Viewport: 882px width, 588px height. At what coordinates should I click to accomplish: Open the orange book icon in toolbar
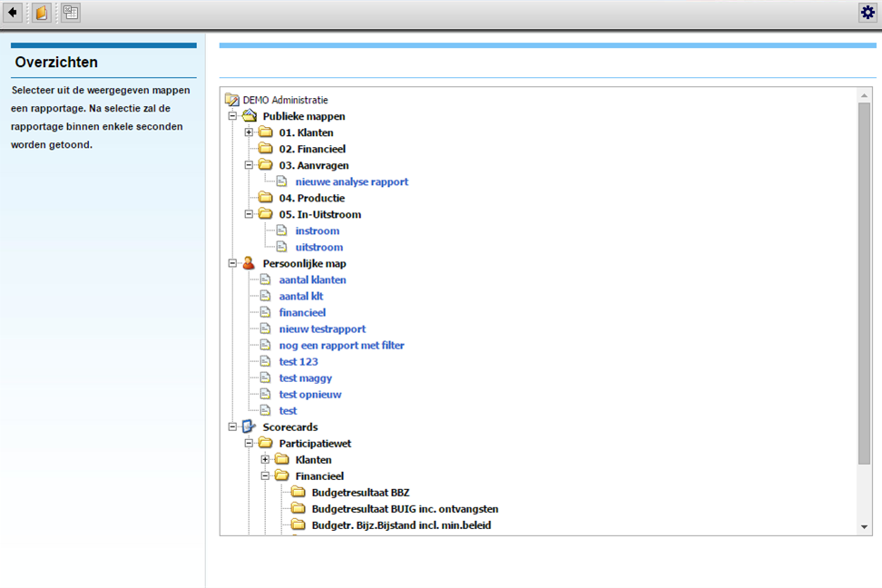(42, 13)
